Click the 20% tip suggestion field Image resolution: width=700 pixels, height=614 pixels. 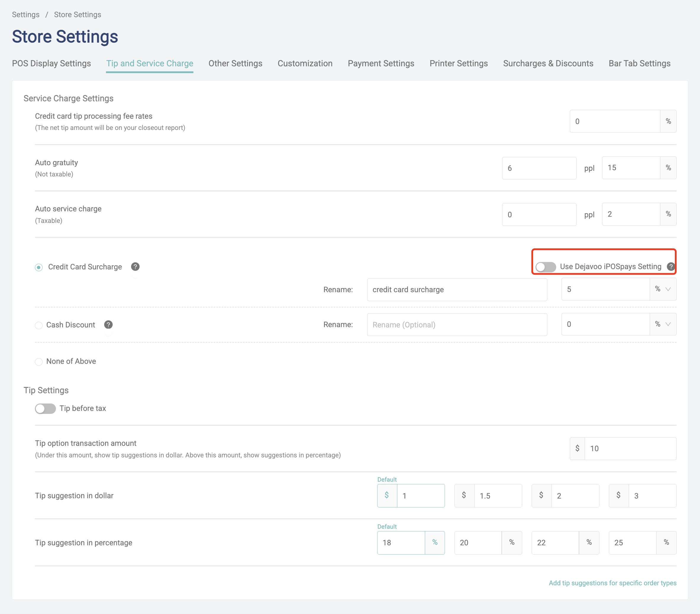click(x=478, y=543)
